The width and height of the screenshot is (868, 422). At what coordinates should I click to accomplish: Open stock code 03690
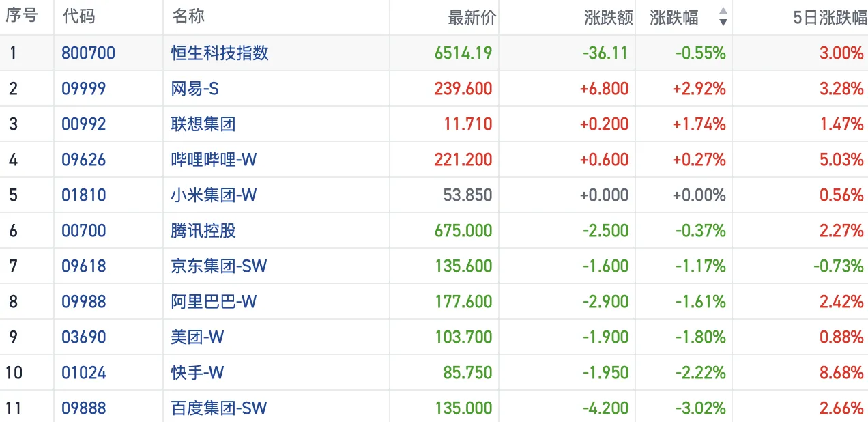[84, 337]
